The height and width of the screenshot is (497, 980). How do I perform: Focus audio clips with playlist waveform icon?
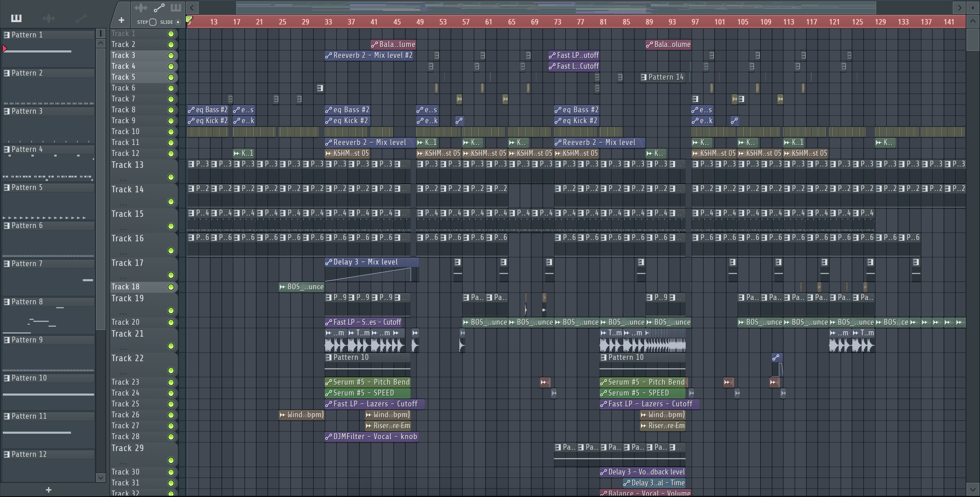pos(141,7)
